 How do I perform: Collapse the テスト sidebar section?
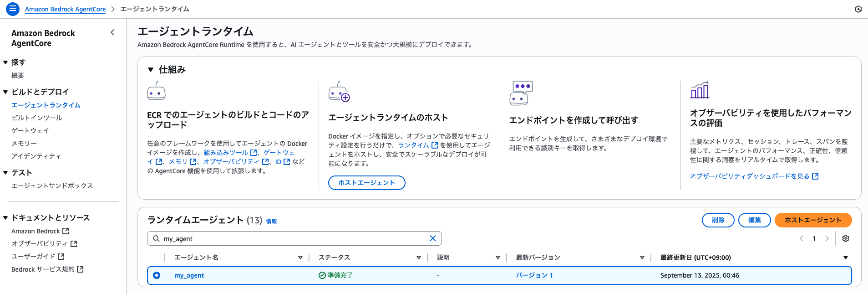click(x=5, y=173)
